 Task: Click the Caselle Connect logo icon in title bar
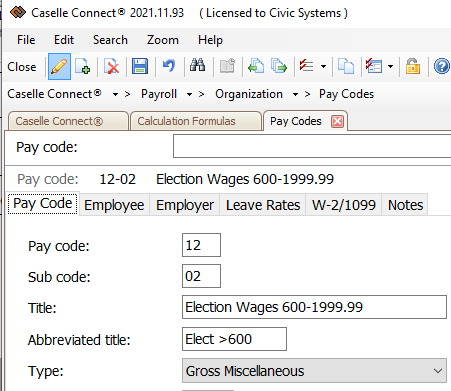[18, 13]
